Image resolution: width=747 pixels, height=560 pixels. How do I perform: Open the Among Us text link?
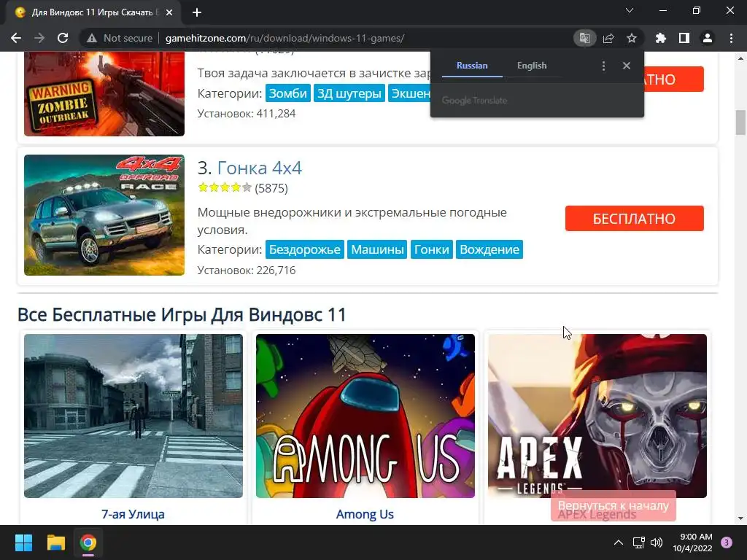365,514
